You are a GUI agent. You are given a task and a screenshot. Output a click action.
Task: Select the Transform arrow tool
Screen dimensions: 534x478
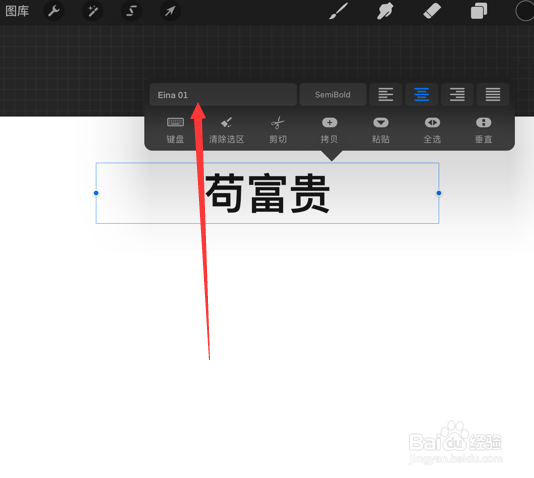click(170, 11)
